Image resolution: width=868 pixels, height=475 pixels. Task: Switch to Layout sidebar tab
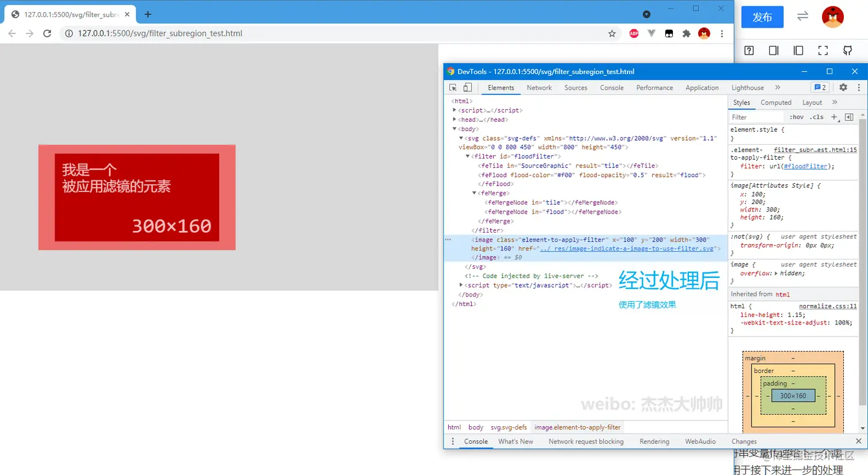[812, 102]
